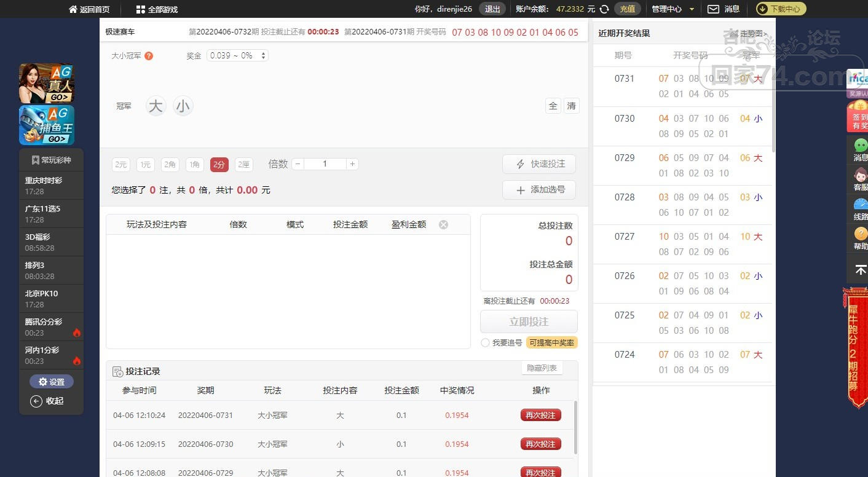The image size is (868, 477).
Task: Open the AG 捕鱼王 fishing game banner
Action: pyautogui.click(x=47, y=125)
